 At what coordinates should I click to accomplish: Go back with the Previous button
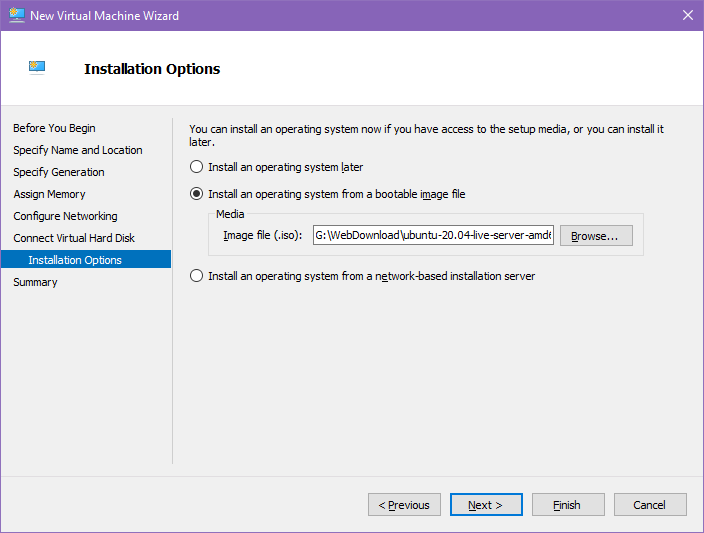point(404,505)
